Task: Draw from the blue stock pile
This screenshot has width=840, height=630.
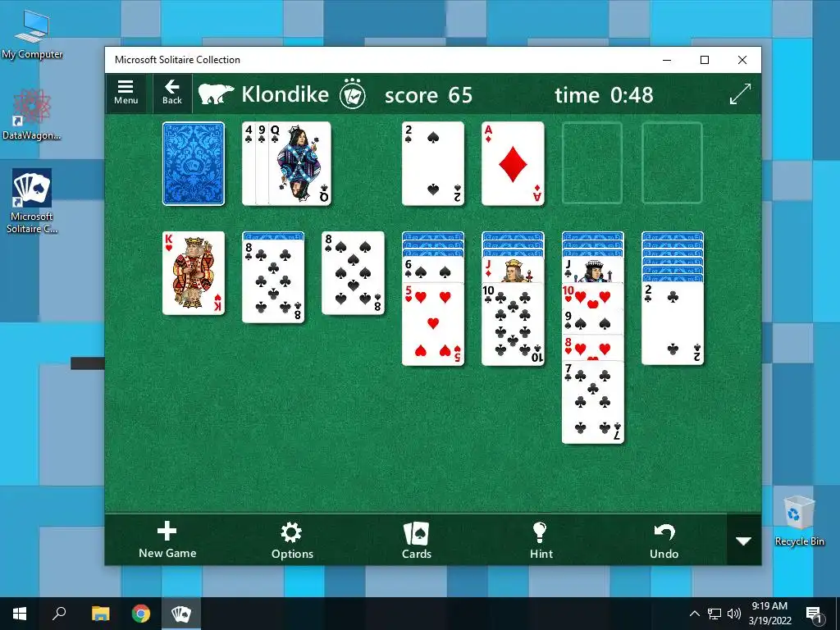Action: tap(194, 163)
